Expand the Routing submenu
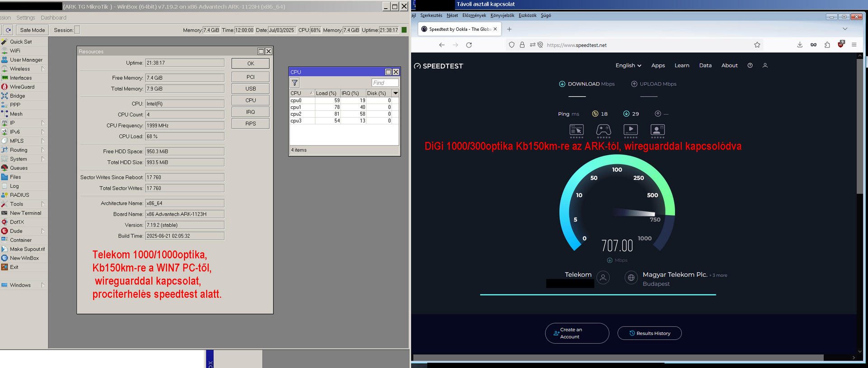Viewport: 868px width, 368px height. pos(43,150)
